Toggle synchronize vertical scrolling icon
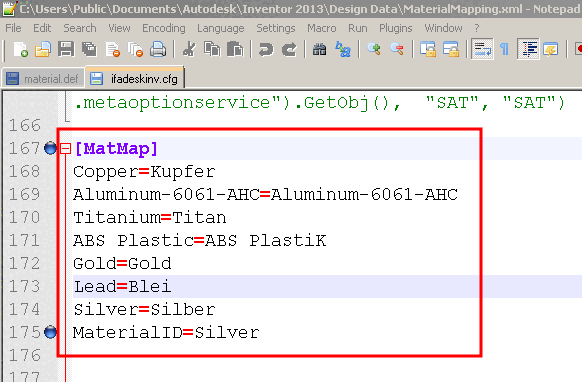Viewport: 582px width, 382px height. pyautogui.click(x=428, y=49)
